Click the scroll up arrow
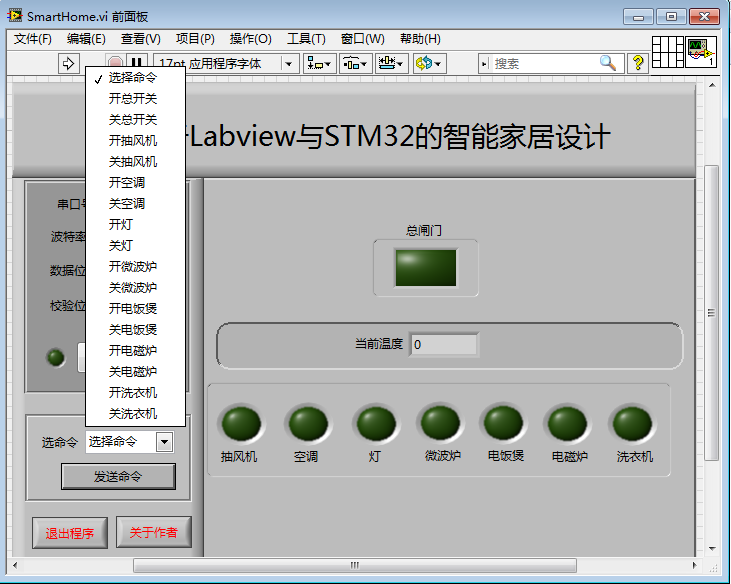 click(712, 85)
